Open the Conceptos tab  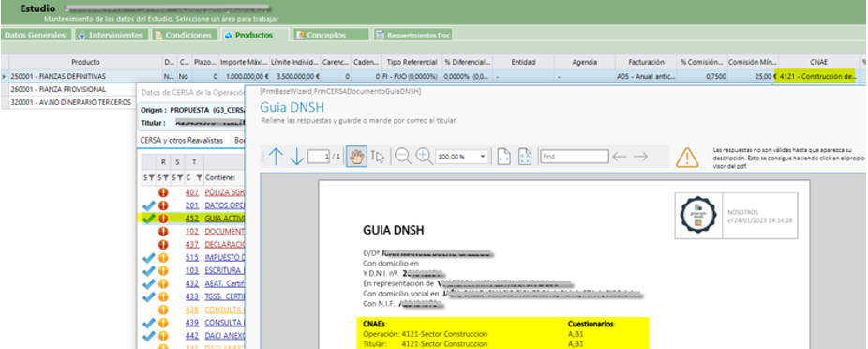(x=331, y=35)
